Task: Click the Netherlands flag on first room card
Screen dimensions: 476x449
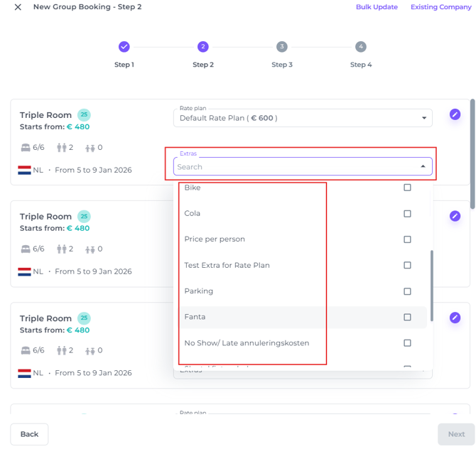Action: click(x=25, y=171)
